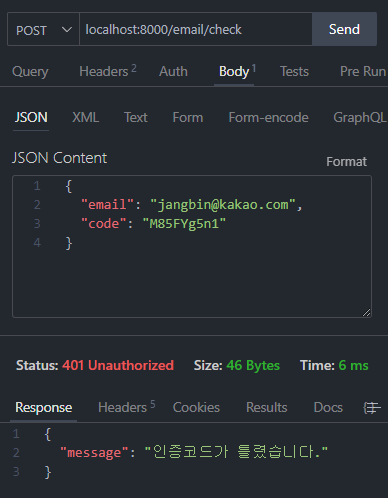Open the Results tab
Viewport: 388px width, 498px height.
click(267, 407)
